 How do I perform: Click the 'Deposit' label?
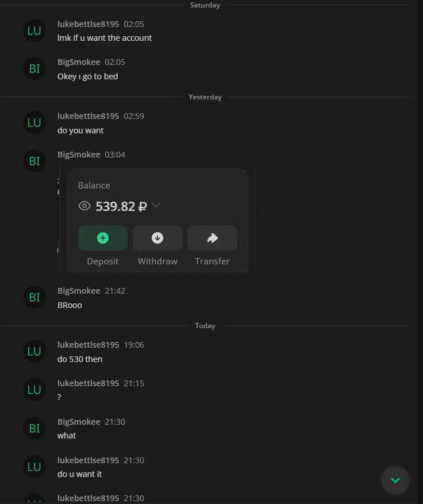coord(103,261)
